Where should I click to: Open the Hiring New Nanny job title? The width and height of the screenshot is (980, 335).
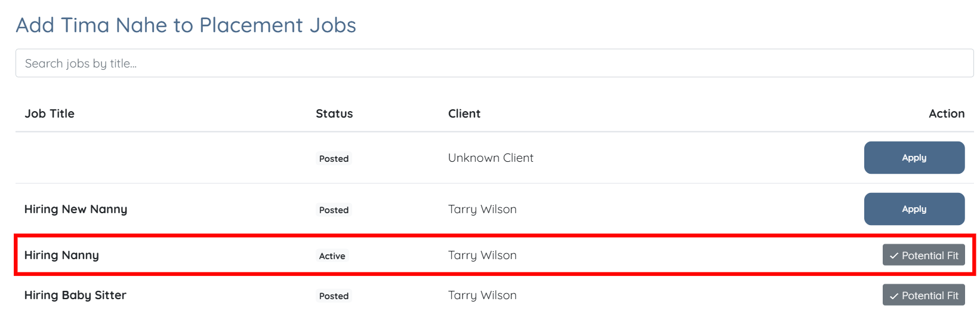coord(76,209)
